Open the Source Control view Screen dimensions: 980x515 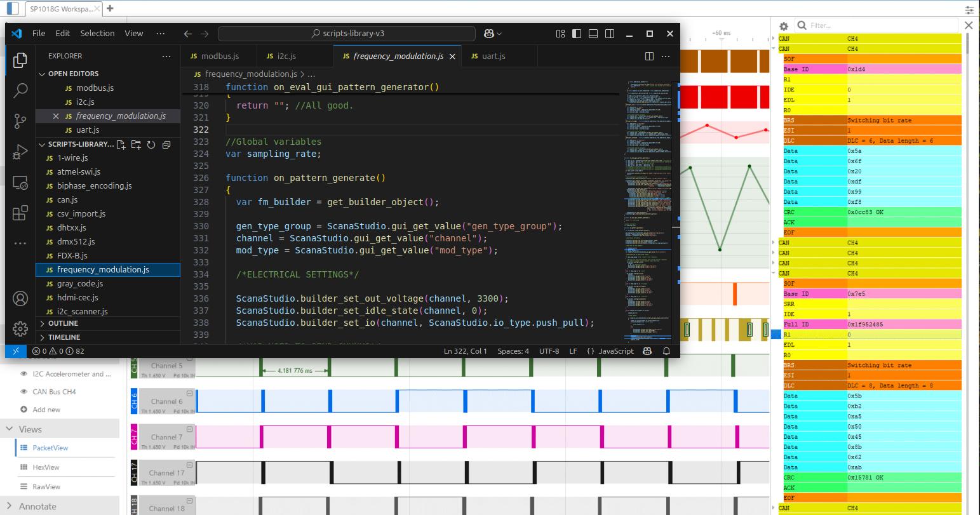20,121
